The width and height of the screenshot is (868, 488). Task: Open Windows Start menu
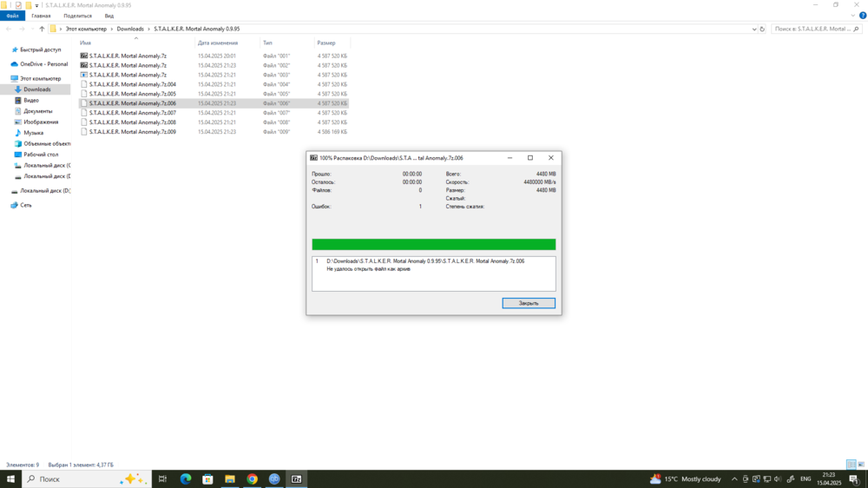(x=10, y=478)
